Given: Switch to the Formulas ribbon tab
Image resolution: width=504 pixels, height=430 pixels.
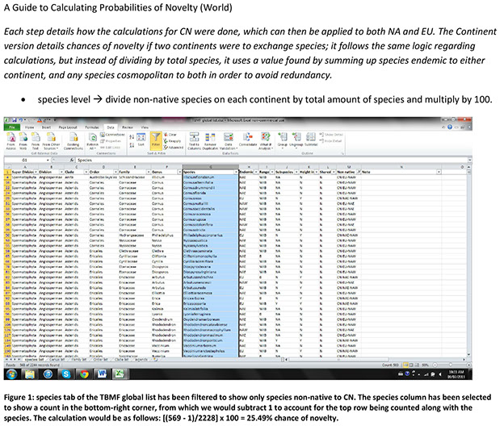Looking at the screenshot, I should click(x=91, y=127).
